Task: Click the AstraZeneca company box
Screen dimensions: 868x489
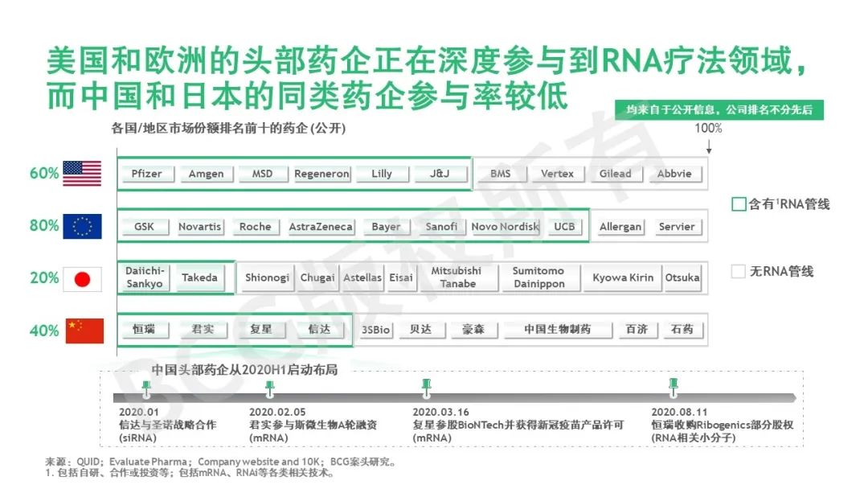Action: click(321, 227)
